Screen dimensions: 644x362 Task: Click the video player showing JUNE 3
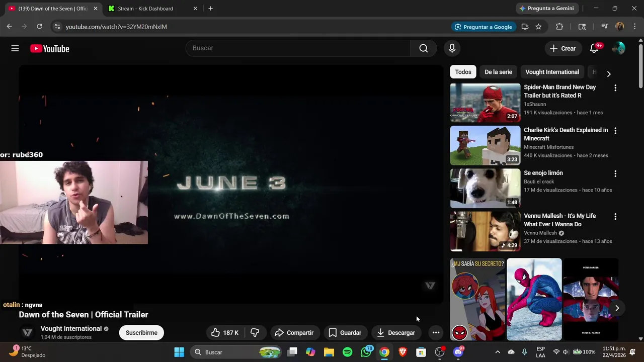click(231, 185)
